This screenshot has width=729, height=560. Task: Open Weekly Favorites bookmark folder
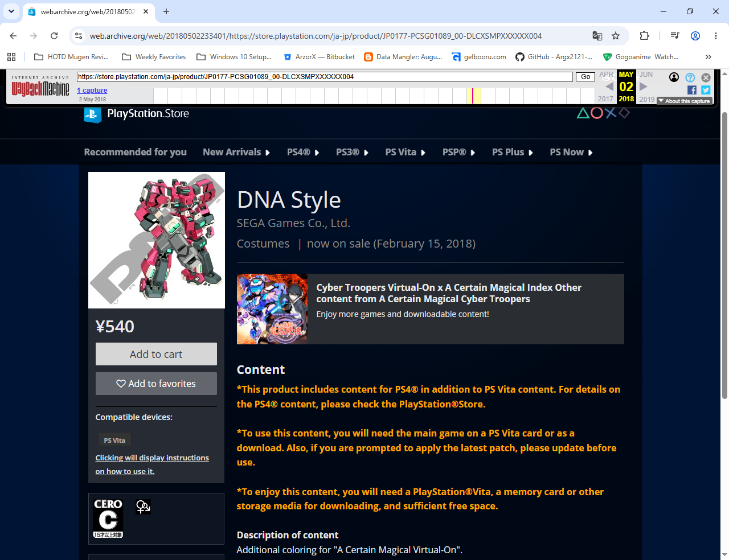(x=154, y=57)
